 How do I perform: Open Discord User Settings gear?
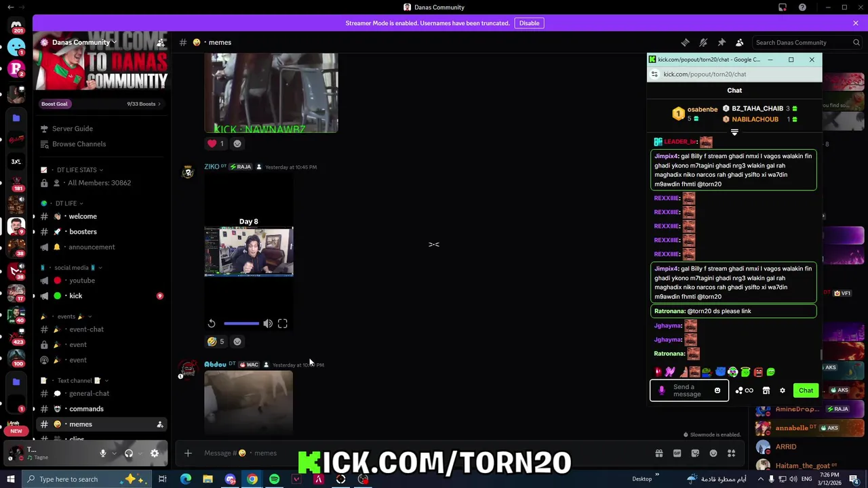point(155,453)
